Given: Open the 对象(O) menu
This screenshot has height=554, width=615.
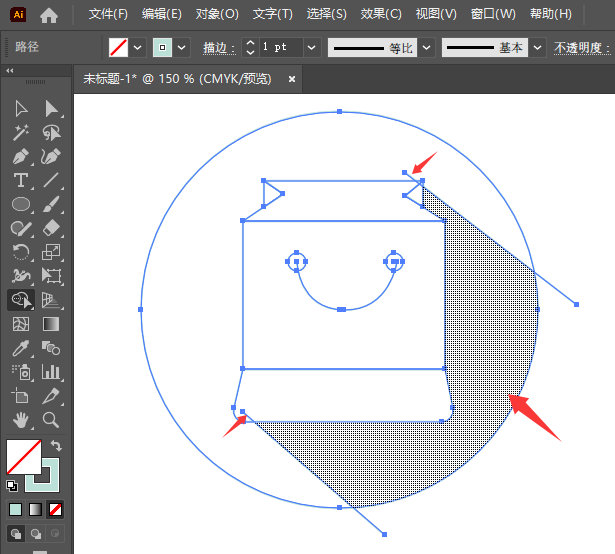Looking at the screenshot, I should pos(217,15).
